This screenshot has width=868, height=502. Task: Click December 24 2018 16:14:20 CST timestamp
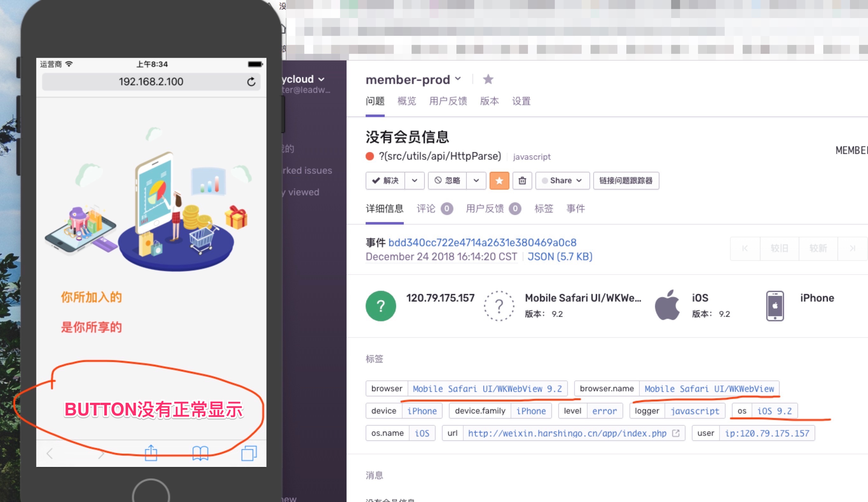pyautogui.click(x=441, y=257)
